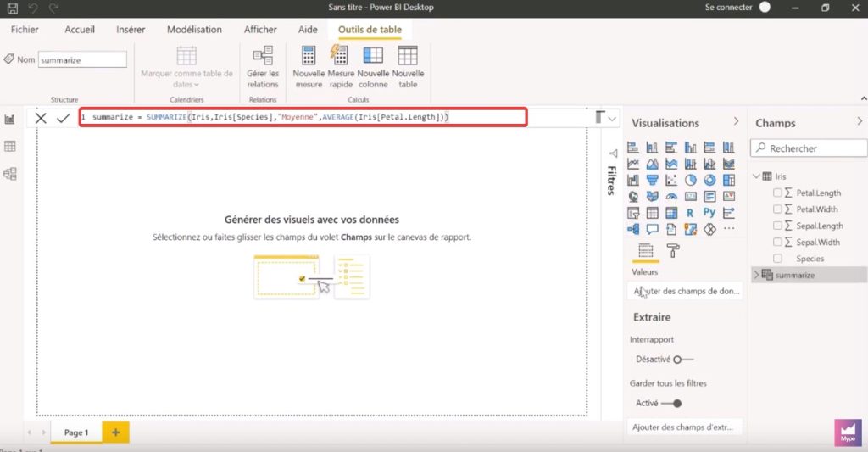Open the Aide tab

coord(308,30)
